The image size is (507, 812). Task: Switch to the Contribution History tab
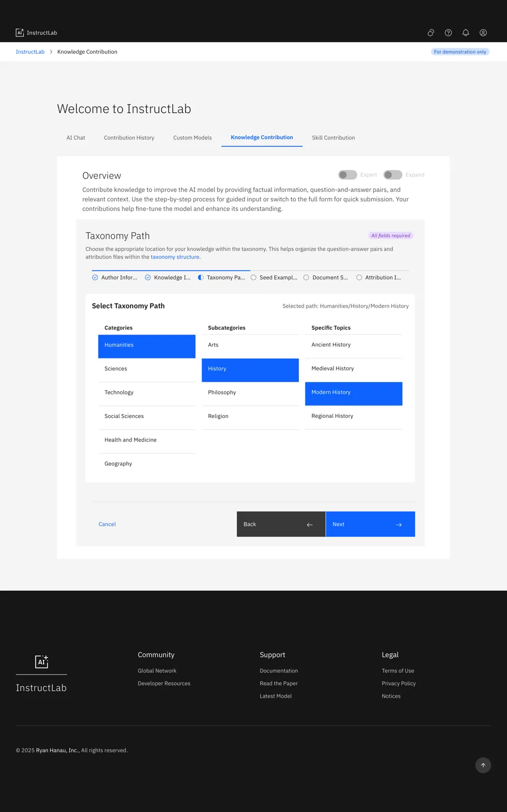coord(129,138)
